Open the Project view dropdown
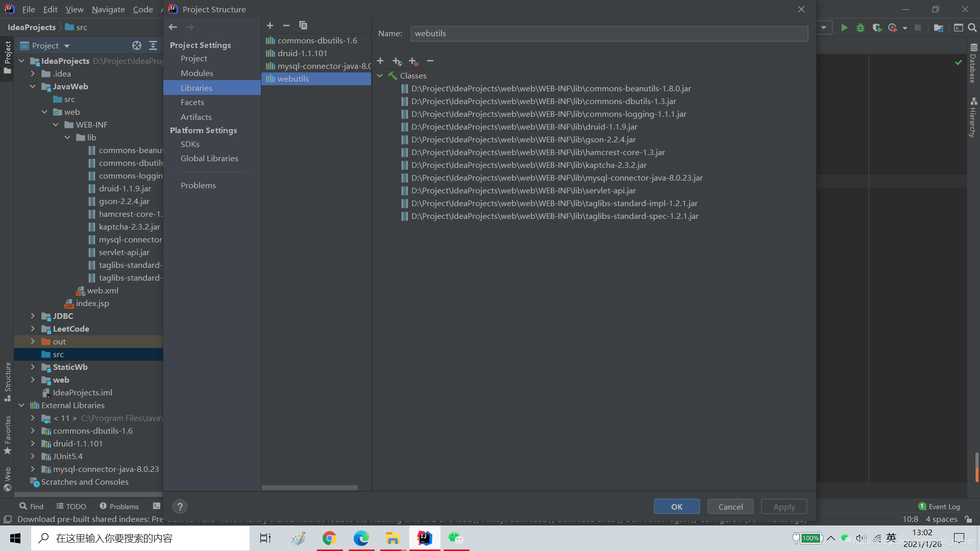Viewport: 980px width, 551px height. (x=67, y=46)
